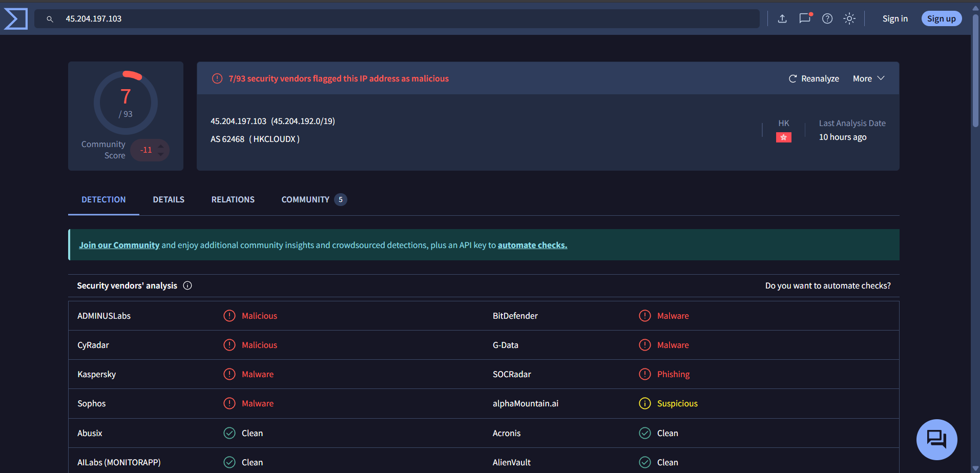Open notifications flag icon
The width and height of the screenshot is (980, 473).
click(805, 18)
